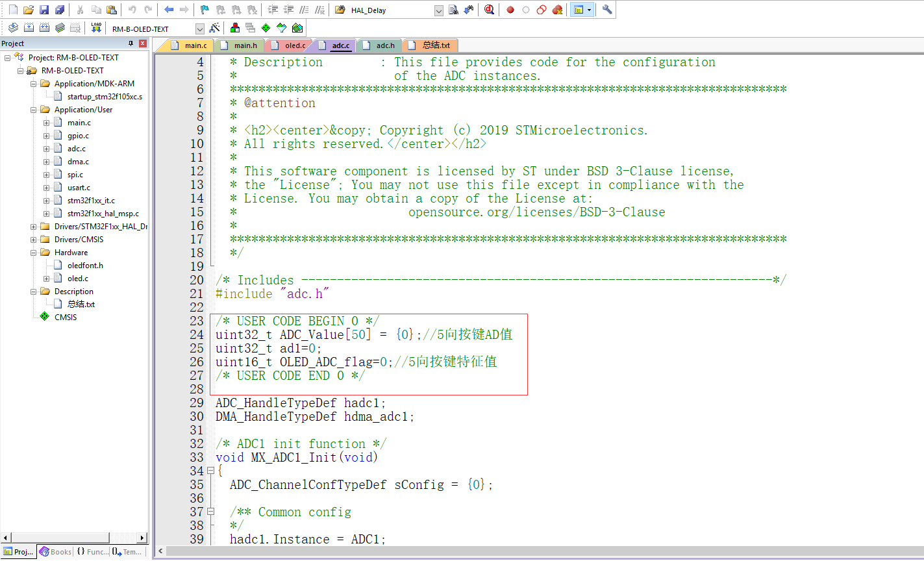
Task: Switch to the main.c editor tab
Action: tap(190, 45)
